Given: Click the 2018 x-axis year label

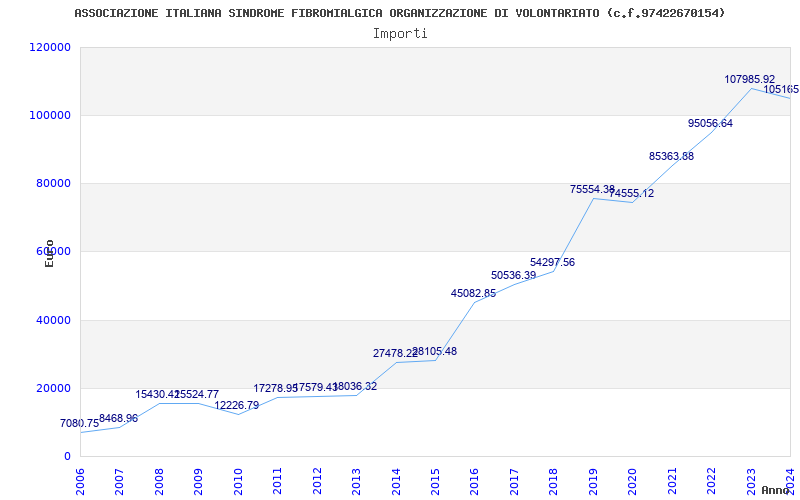Looking at the screenshot, I should click(554, 482).
